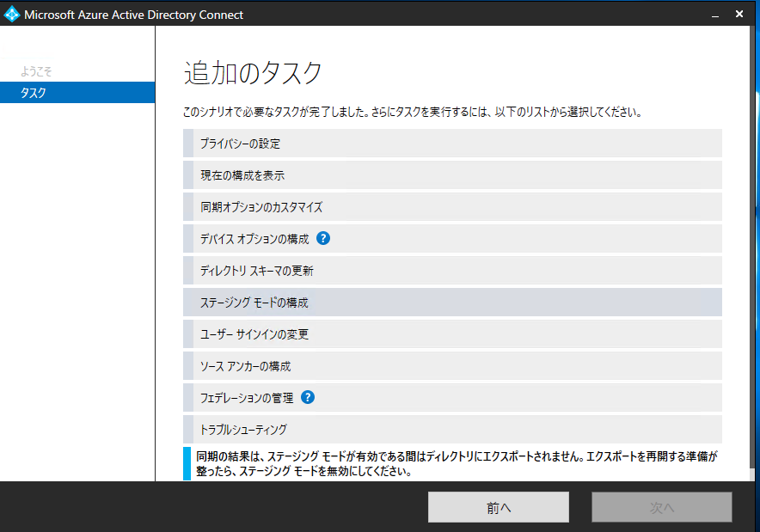Select ステージング モードの構成 task
Viewport: 760px width, 532px height.
(x=452, y=303)
